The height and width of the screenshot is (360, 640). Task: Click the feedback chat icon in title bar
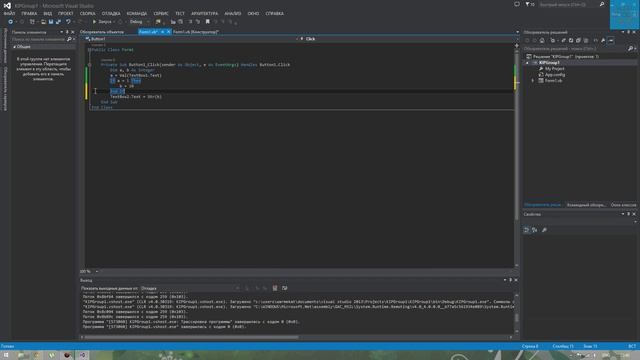(517, 4)
